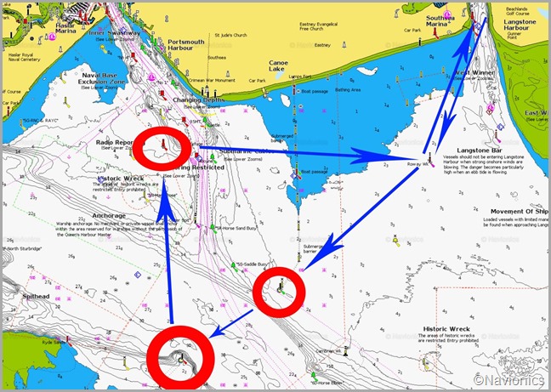Select the yellow buoy below Movement Of Ship
Image resolution: width=551 pixels, height=392 pixels.
pos(396,241)
